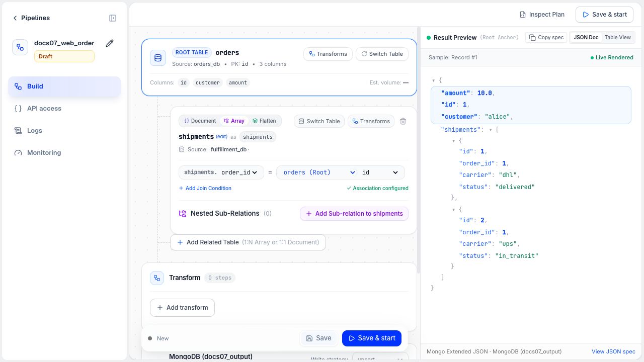Viewport: 644px width, 362px height.
Task: Open Transforms for the orders root table
Action: [328, 54]
